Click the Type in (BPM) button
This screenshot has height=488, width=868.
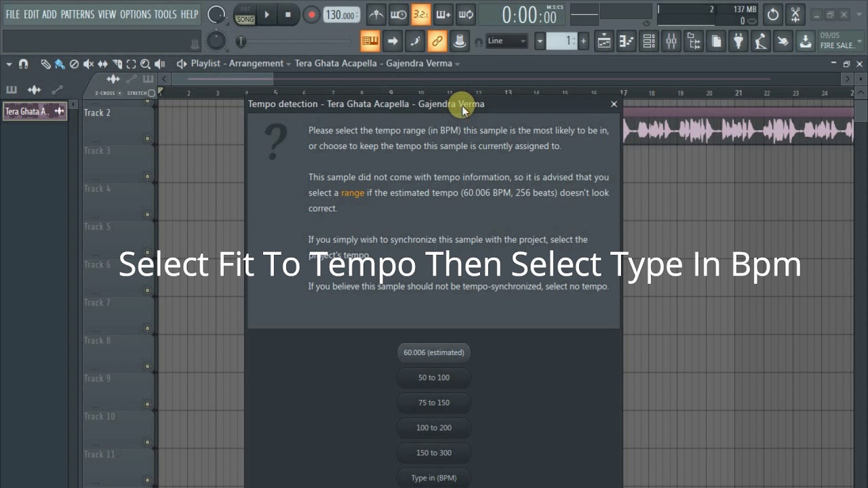[434, 478]
